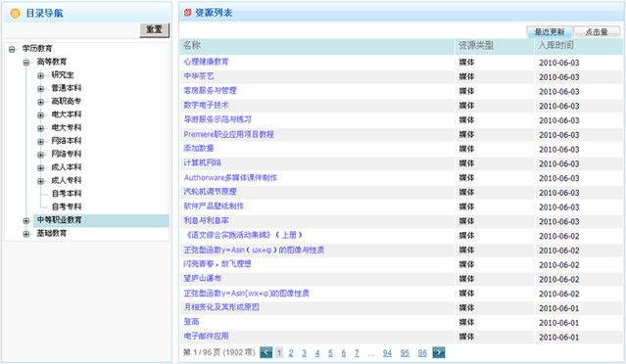Expand the 中等职业教育 tree node
The width and height of the screenshot is (626, 364).
pos(26,220)
